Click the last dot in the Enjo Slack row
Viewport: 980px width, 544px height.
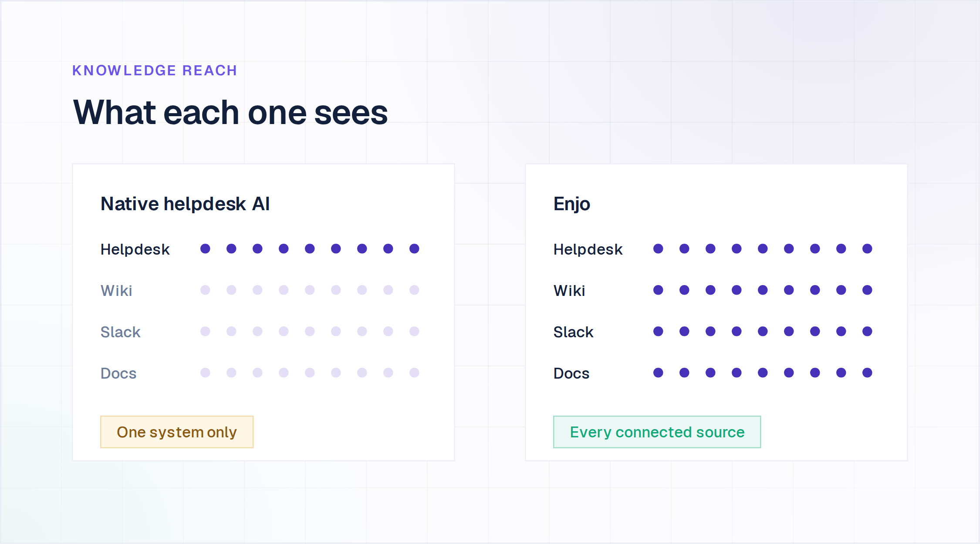pos(867,331)
